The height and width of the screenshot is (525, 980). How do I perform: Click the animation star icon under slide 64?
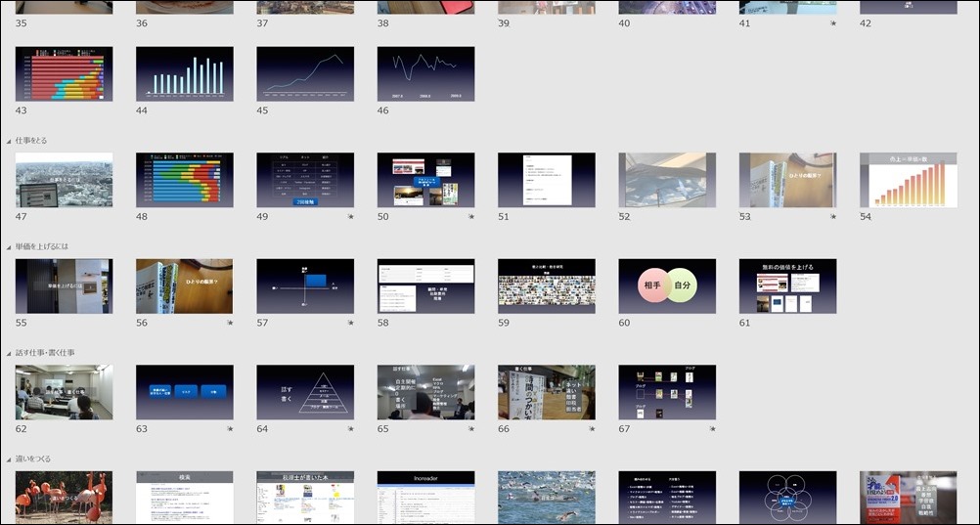pyautogui.click(x=350, y=429)
